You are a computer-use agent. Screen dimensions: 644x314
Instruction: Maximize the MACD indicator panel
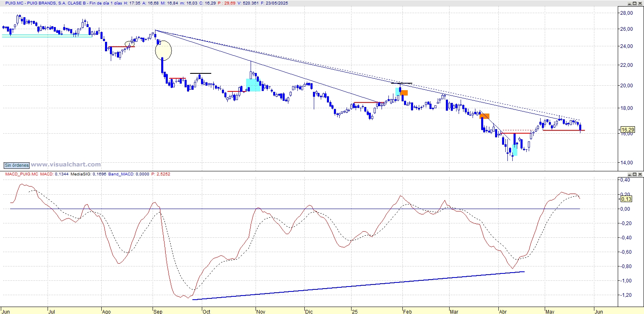[635, 174]
